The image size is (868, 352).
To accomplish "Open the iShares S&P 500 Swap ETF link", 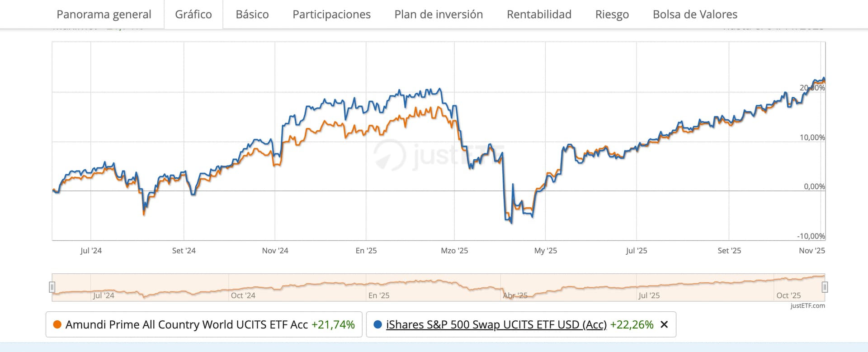I will pos(496,324).
